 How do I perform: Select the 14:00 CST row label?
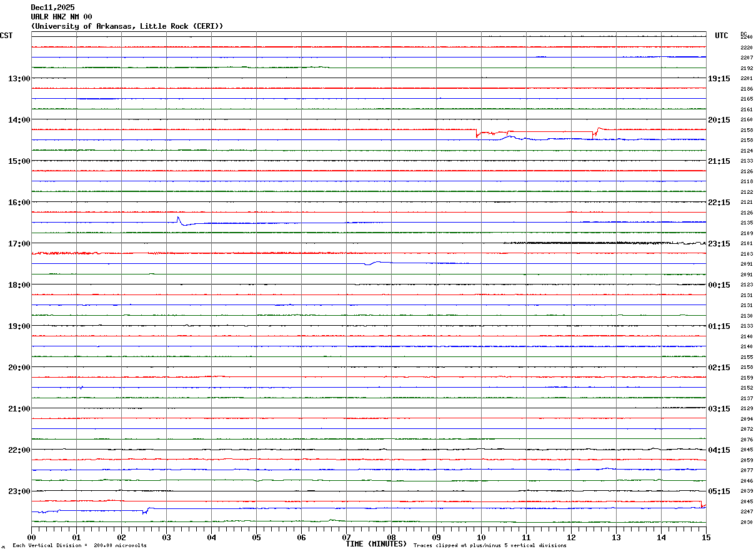tap(19, 119)
